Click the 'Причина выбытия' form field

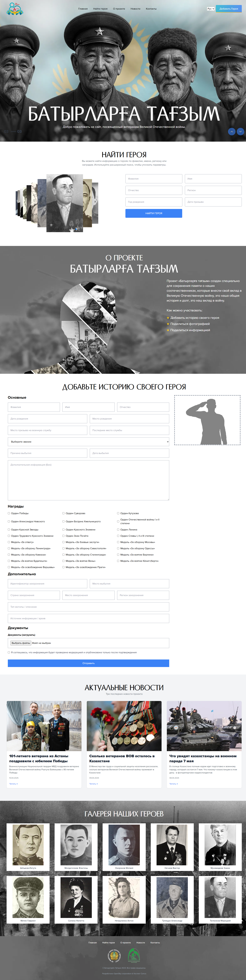click(47, 453)
